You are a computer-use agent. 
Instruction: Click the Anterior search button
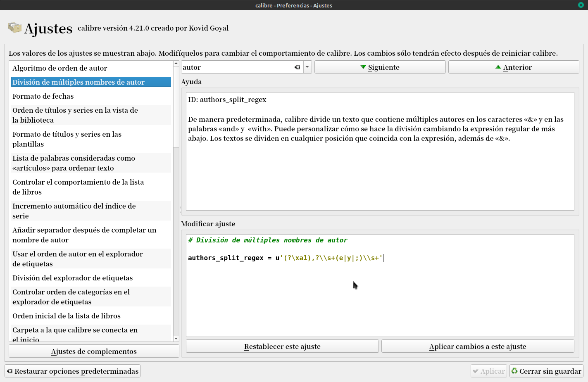point(513,67)
